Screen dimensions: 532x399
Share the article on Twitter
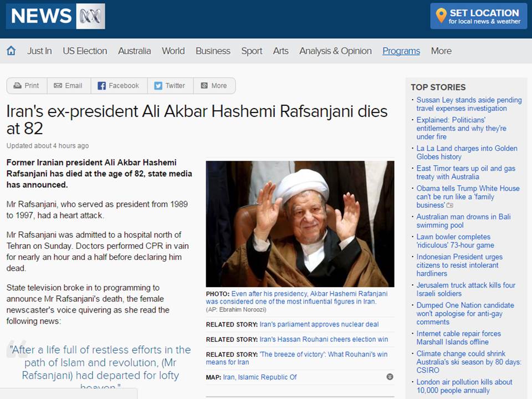pyautogui.click(x=170, y=86)
